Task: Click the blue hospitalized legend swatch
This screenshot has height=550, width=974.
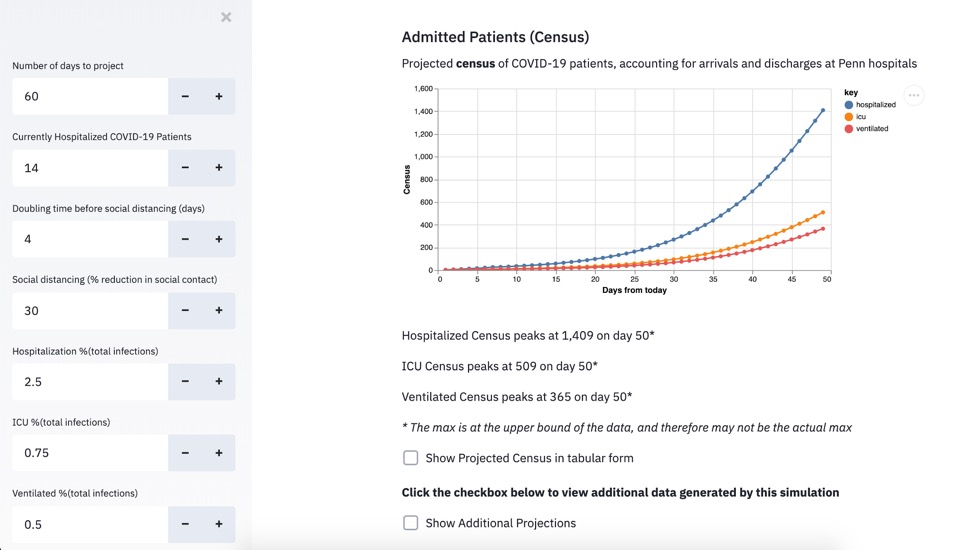Action: coord(849,105)
